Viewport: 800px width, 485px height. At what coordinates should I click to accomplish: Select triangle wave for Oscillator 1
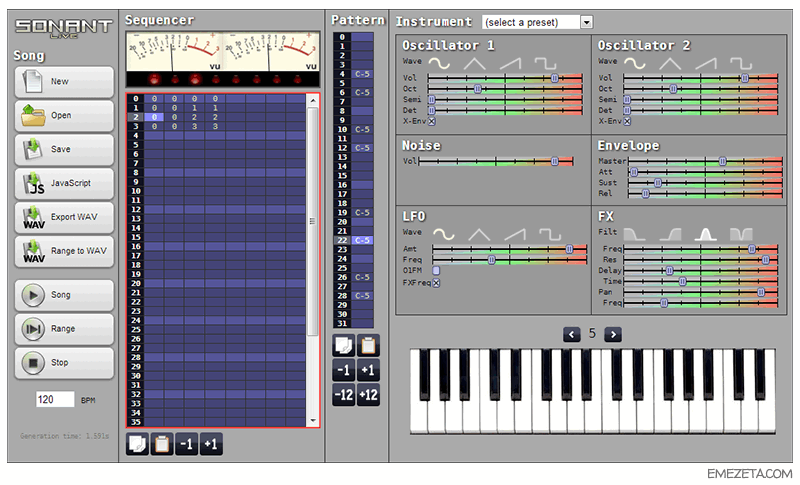[x=474, y=63]
